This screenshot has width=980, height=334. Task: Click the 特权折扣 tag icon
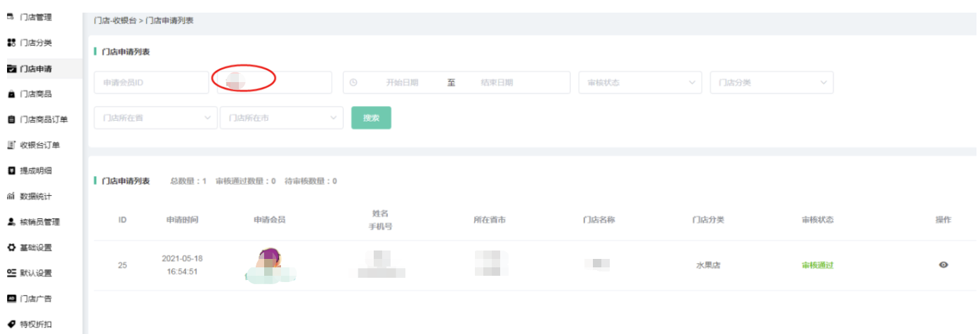pyautogui.click(x=11, y=324)
